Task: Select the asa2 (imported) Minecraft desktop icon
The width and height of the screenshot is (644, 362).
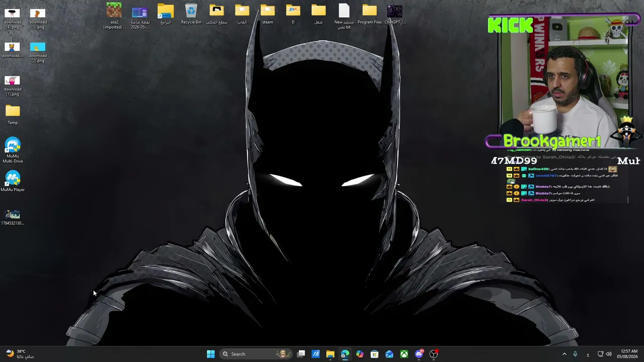Action: [114, 16]
